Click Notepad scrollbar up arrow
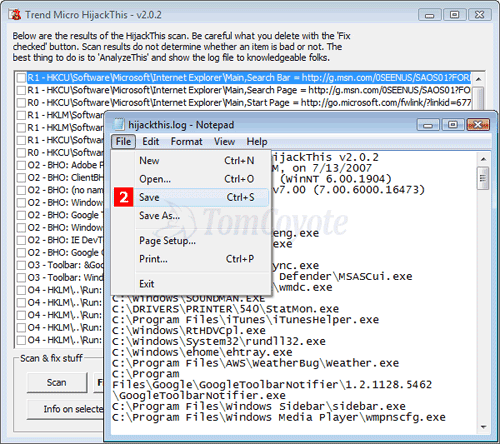This screenshot has height=444, width=500. [483, 159]
